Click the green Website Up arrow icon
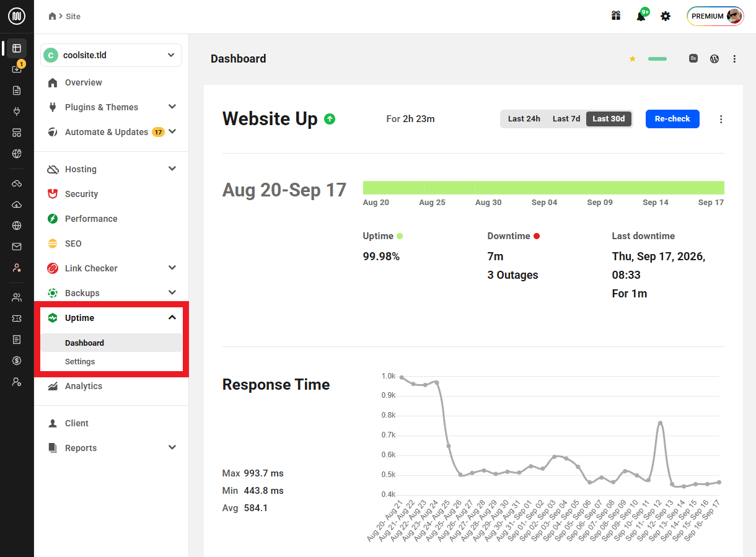Viewport: 756px width, 557px height. tap(330, 119)
